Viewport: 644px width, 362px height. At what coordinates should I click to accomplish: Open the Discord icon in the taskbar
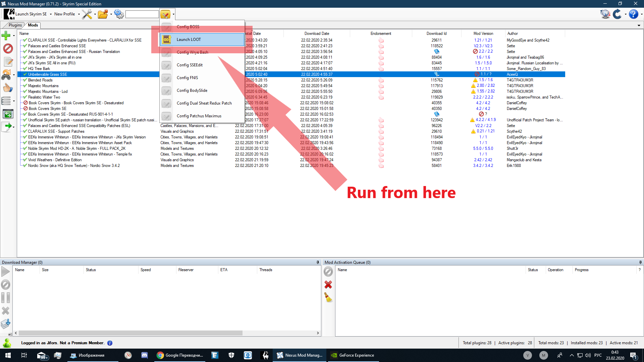click(x=145, y=355)
